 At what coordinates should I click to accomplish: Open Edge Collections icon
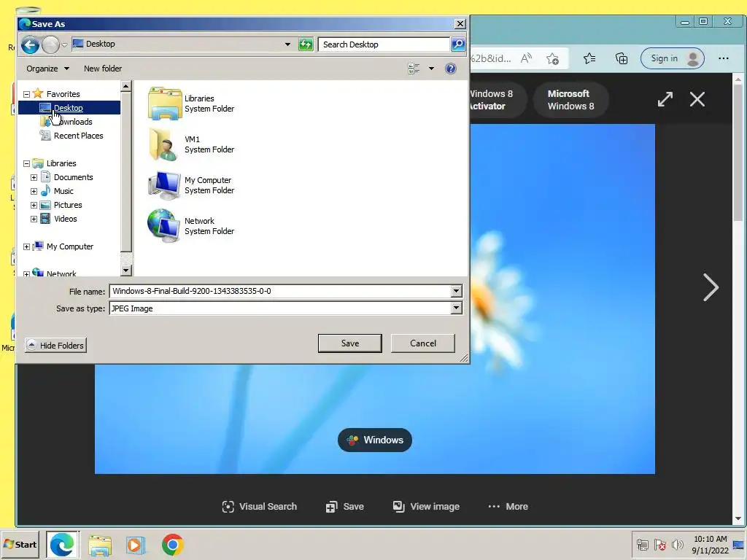coord(622,58)
